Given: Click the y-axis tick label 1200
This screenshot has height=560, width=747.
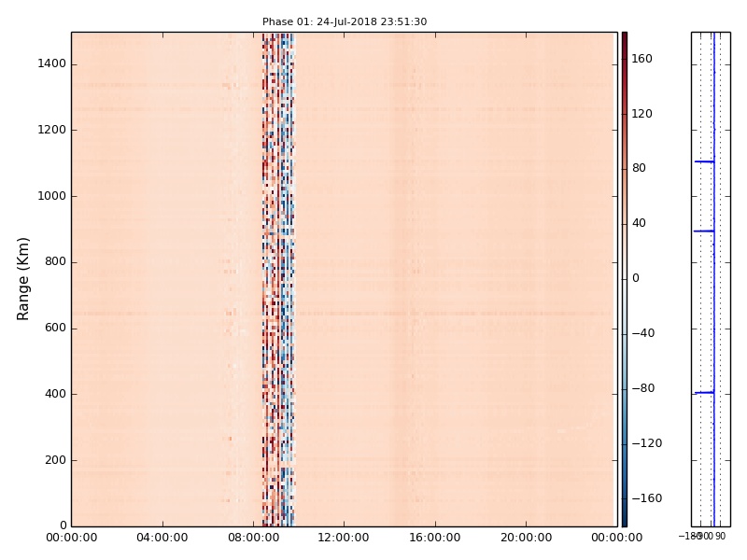Looking at the screenshot, I should 52,130.
